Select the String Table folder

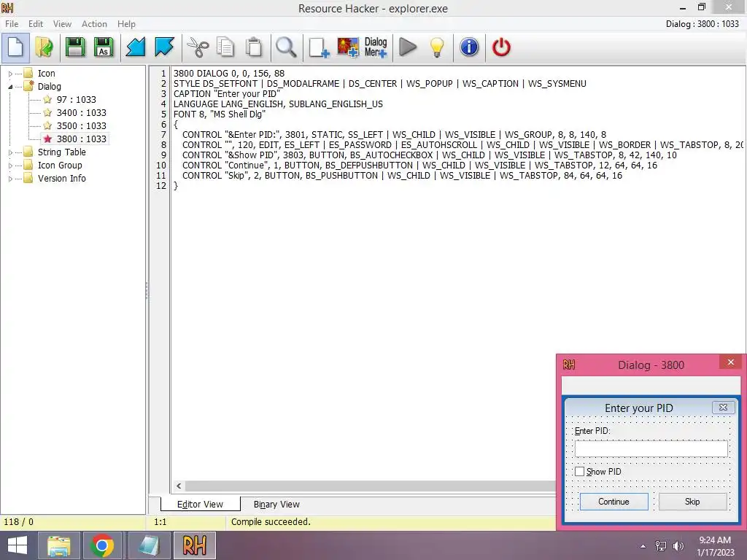click(x=62, y=152)
